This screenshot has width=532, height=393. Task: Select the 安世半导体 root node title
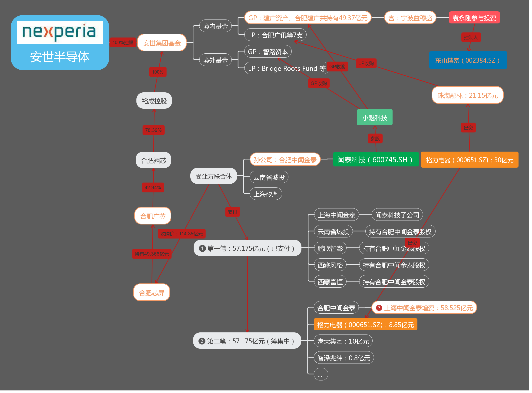coord(60,57)
